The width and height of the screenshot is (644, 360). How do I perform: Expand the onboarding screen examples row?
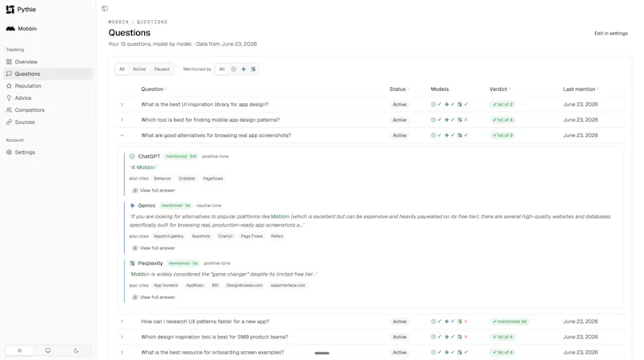pos(122,352)
